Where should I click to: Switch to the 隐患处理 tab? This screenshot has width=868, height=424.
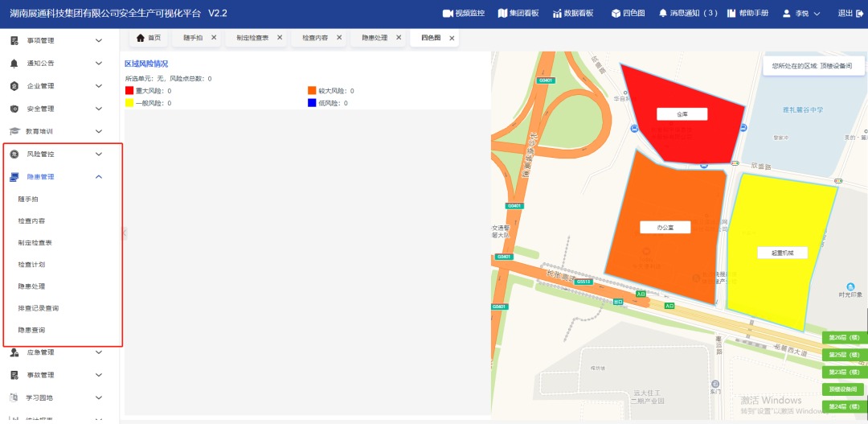pos(379,38)
